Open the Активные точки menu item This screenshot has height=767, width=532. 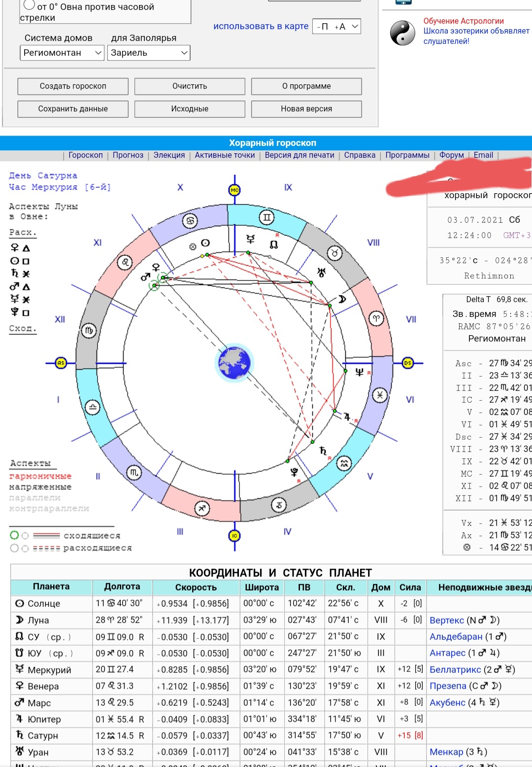pyautogui.click(x=225, y=155)
